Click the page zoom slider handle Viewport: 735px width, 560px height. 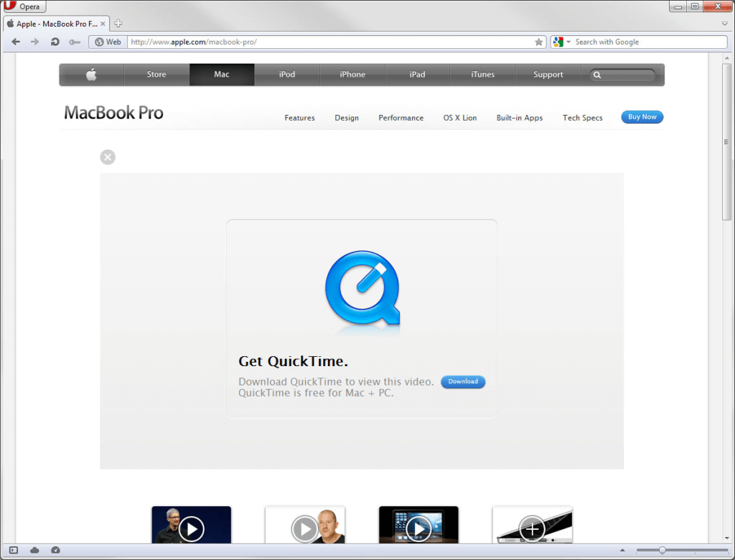662,550
